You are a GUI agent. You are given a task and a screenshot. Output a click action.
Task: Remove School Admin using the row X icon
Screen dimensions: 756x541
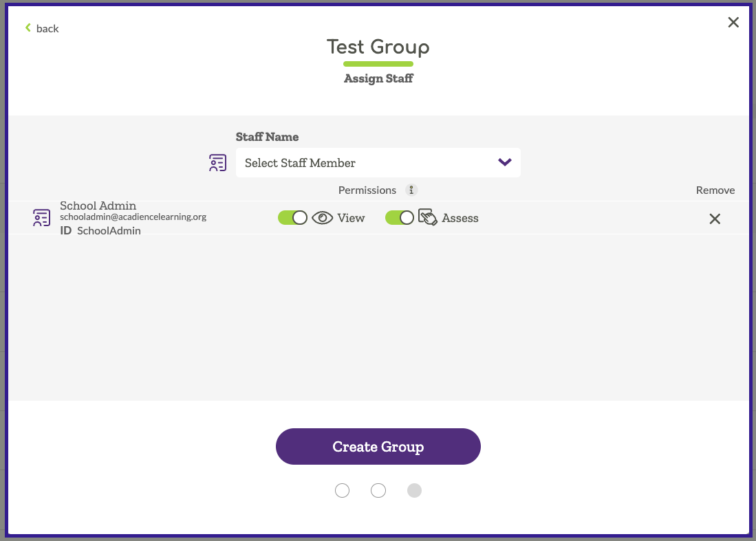[715, 219]
